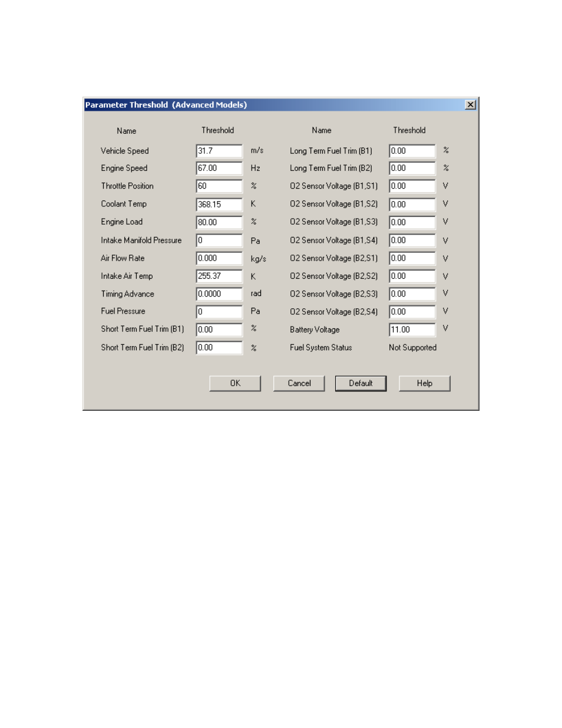Edit the O2 Sensor Voltage (B2,S1) field
The image size is (562, 728).
pos(412,258)
